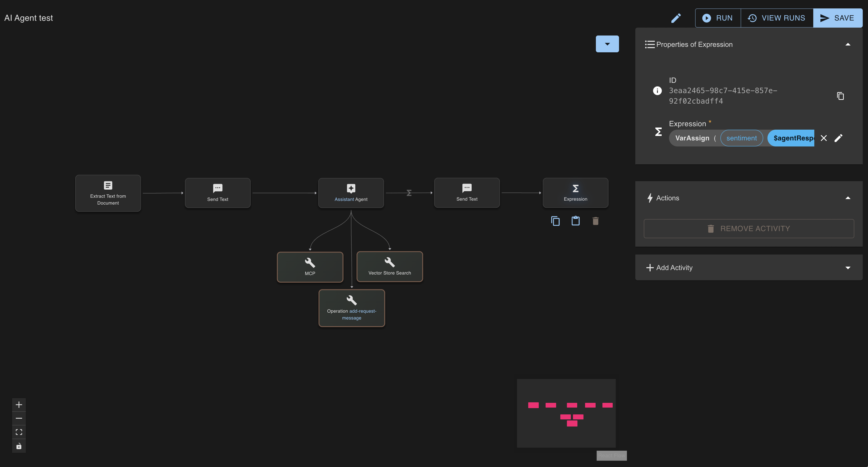The width and height of the screenshot is (868, 467).
Task: Open the dropdown above the canvas
Action: [607, 44]
